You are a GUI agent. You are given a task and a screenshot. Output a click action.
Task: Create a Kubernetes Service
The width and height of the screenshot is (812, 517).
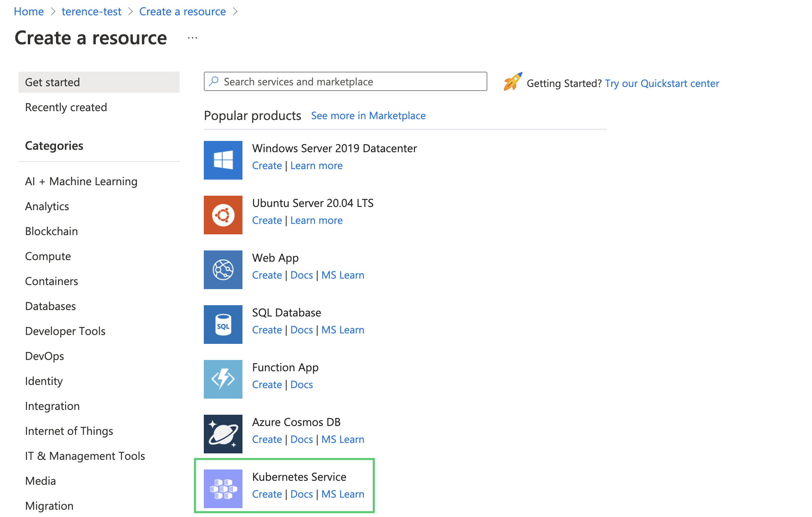(267, 494)
